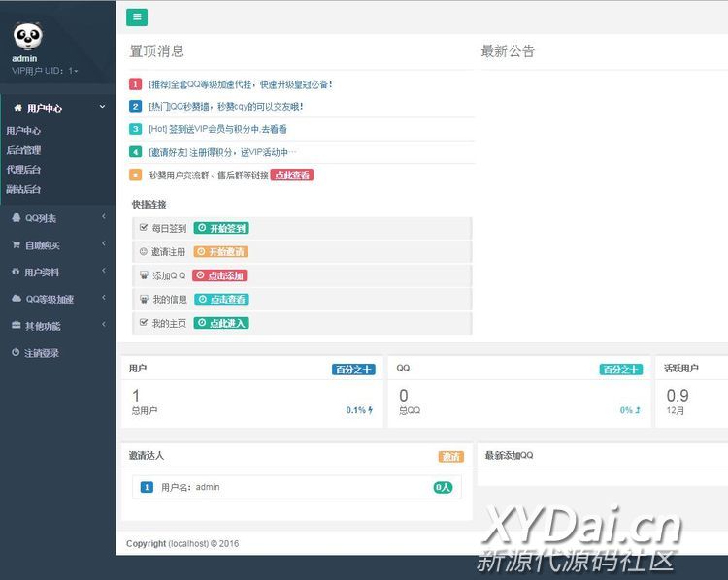Click check icon beside 我的主页

click(x=144, y=322)
